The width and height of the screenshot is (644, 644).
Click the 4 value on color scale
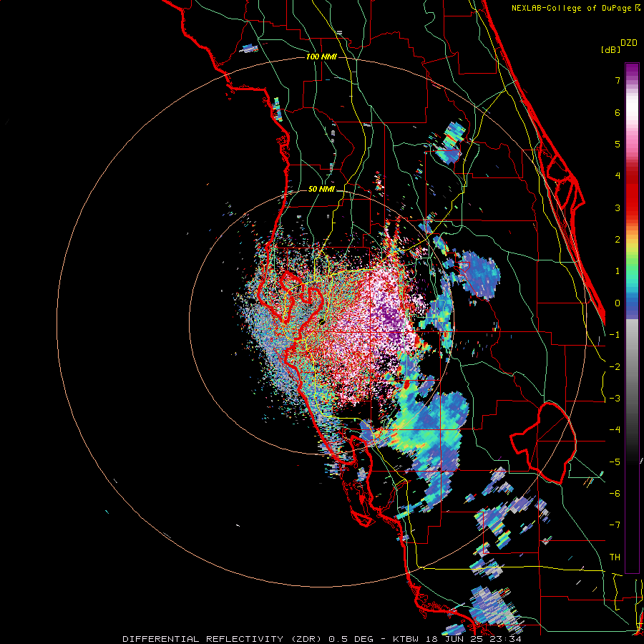(x=618, y=176)
